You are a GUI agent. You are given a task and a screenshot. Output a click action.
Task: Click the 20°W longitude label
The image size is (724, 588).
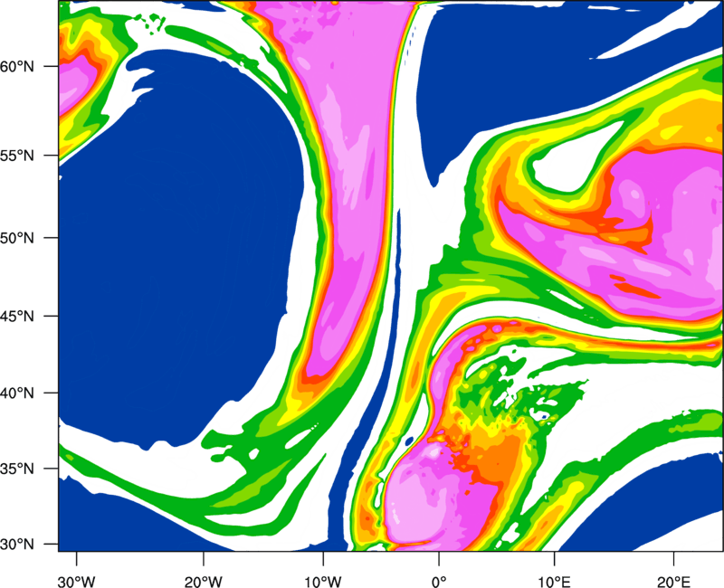click(x=203, y=582)
